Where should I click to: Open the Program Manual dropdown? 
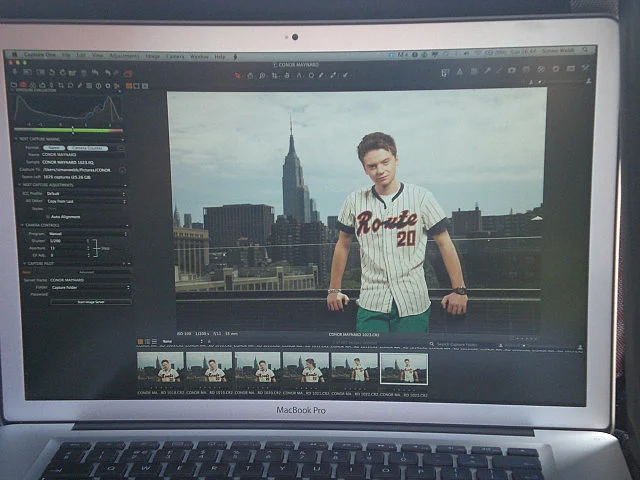[88, 234]
